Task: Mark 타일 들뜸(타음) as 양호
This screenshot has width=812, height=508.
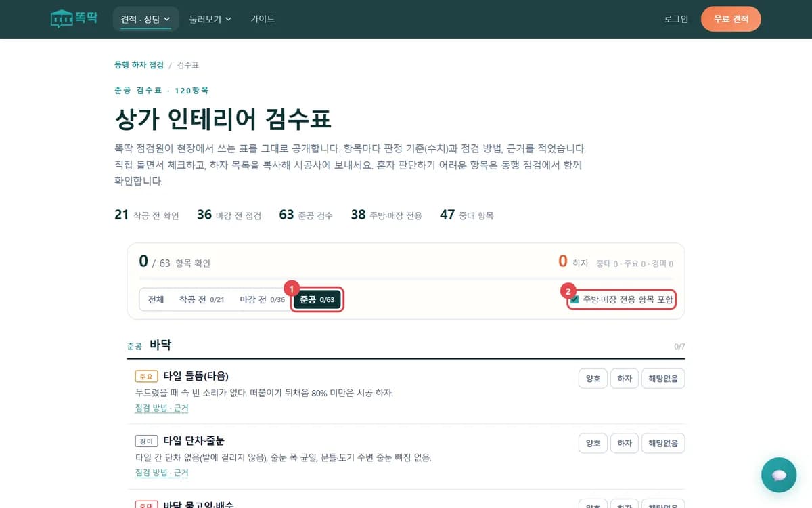Action: (593, 379)
